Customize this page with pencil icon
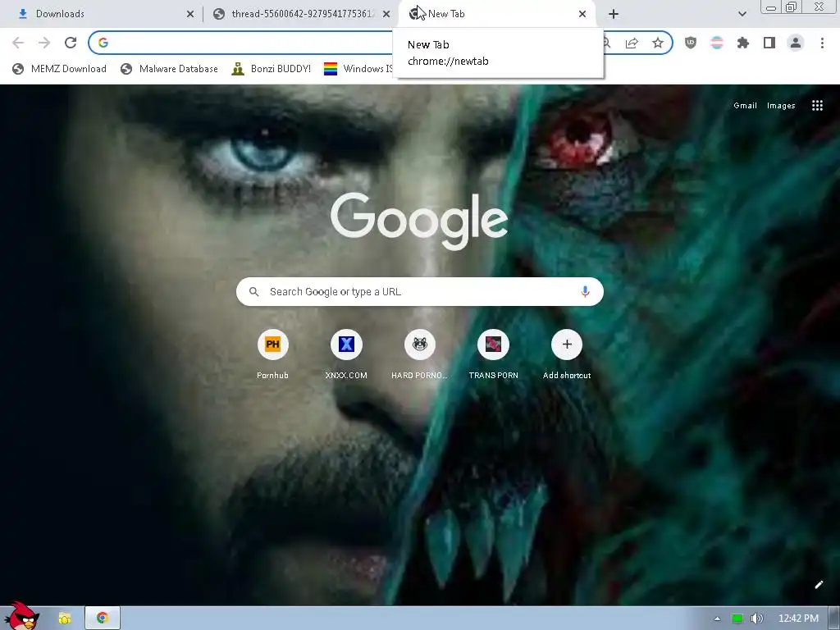The height and width of the screenshot is (630, 840). [x=819, y=584]
